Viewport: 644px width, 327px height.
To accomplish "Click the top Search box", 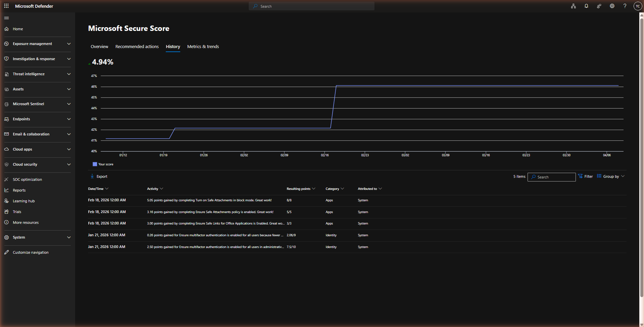I will pyautogui.click(x=311, y=6).
